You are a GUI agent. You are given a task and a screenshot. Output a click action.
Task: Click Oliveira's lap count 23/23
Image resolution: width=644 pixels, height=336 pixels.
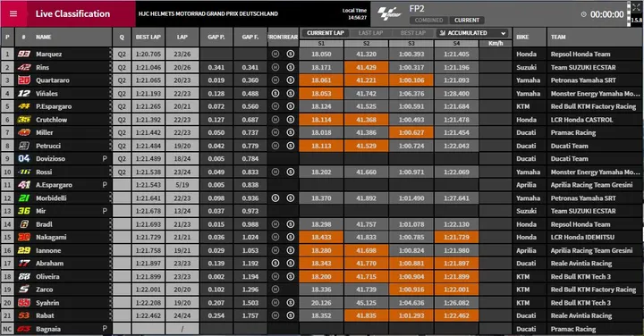click(x=182, y=276)
